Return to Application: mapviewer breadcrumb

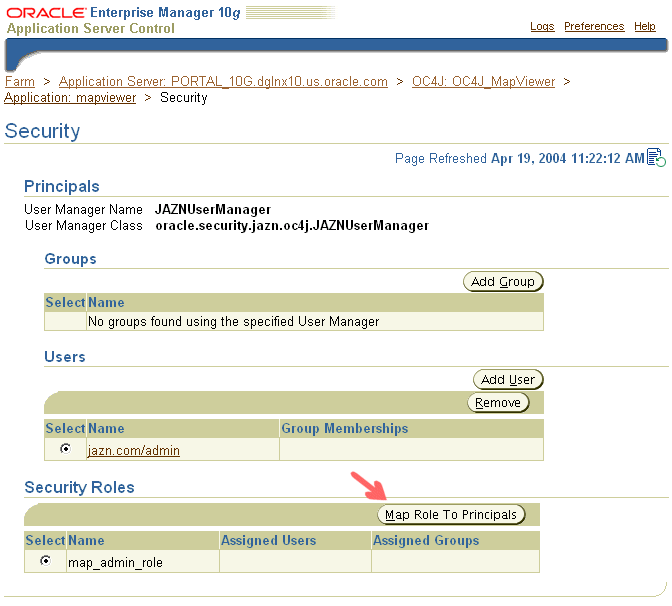[x=70, y=98]
